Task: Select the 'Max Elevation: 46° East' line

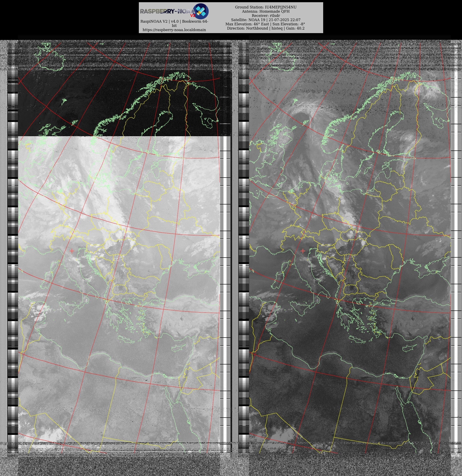Action: tap(265, 24)
